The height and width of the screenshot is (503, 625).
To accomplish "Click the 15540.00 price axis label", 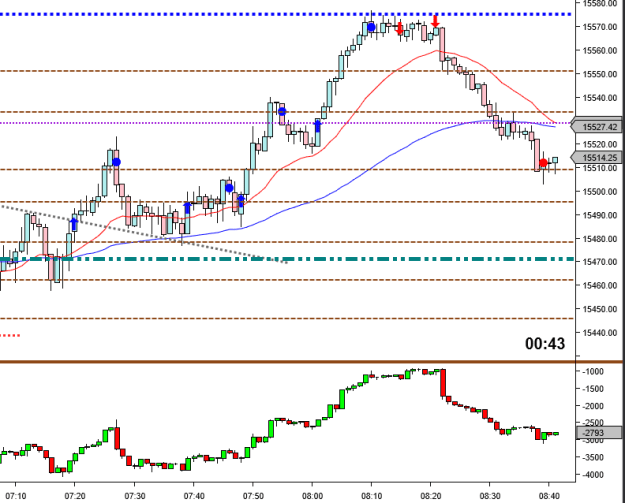I will pos(599,97).
